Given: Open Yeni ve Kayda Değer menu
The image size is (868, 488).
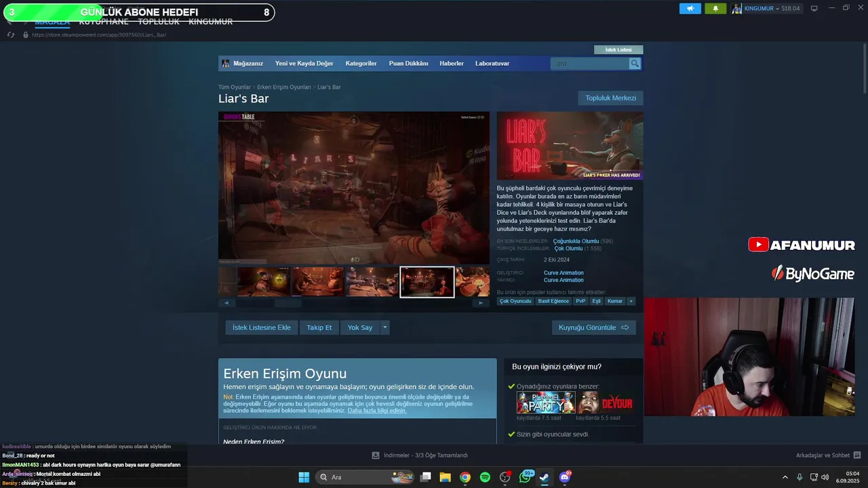Looking at the screenshot, I should coord(304,64).
